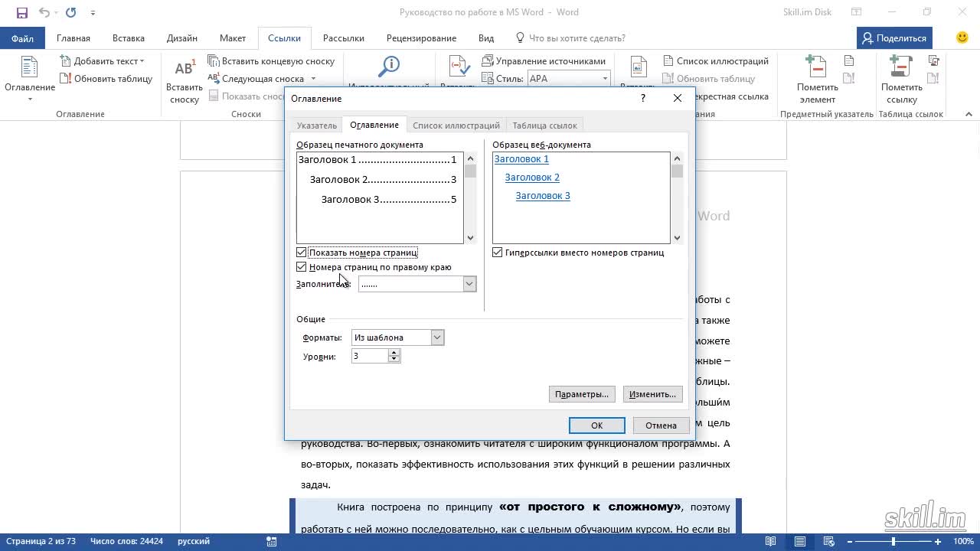
Task: Switch to the Вставка ribbon tab
Action: (129, 38)
